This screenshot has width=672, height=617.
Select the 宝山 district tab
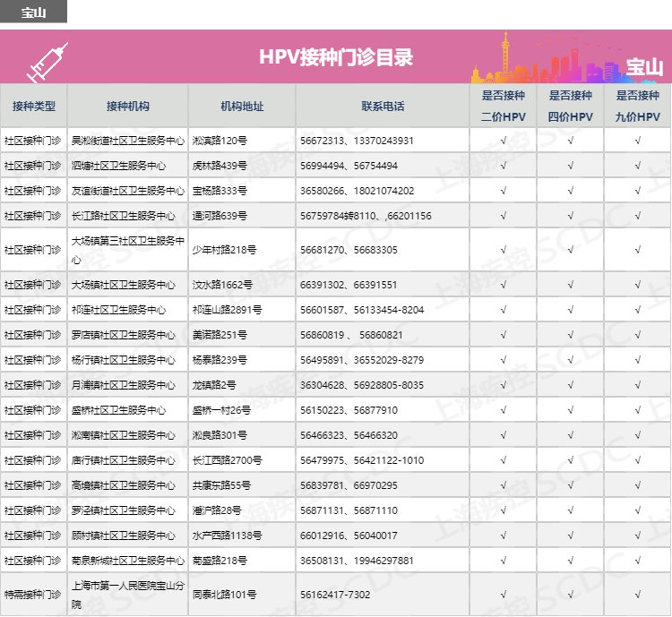[33, 13]
